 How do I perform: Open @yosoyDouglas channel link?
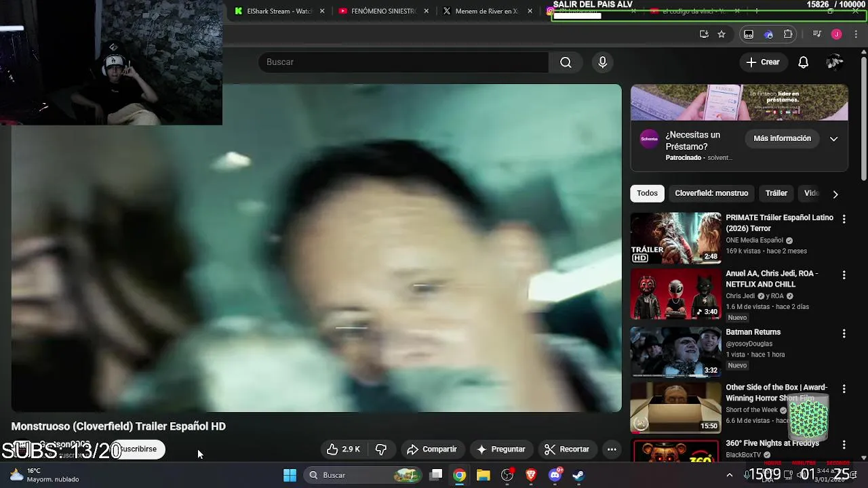pos(749,344)
